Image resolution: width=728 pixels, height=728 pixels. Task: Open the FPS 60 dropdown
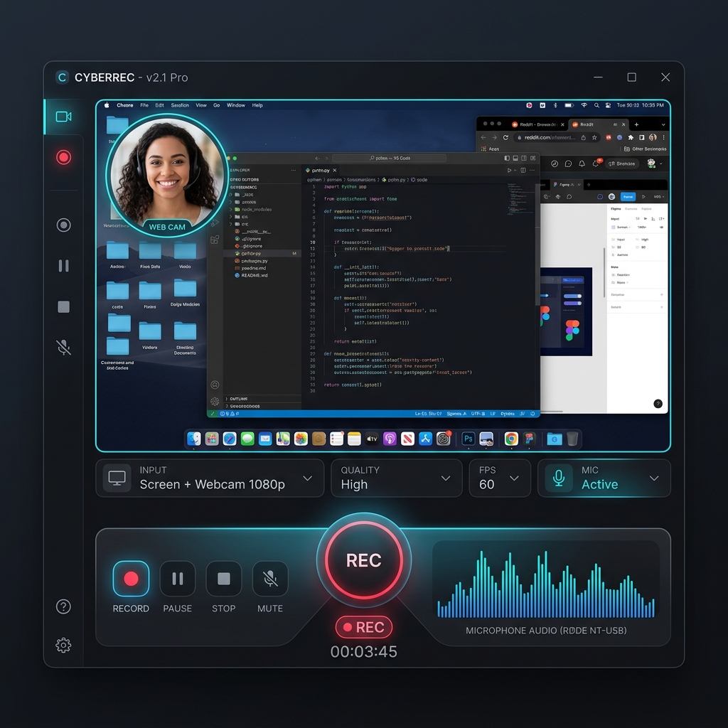tap(500, 478)
